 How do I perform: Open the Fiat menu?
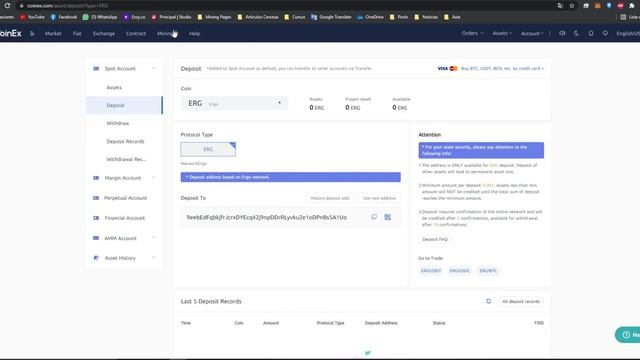77,33
